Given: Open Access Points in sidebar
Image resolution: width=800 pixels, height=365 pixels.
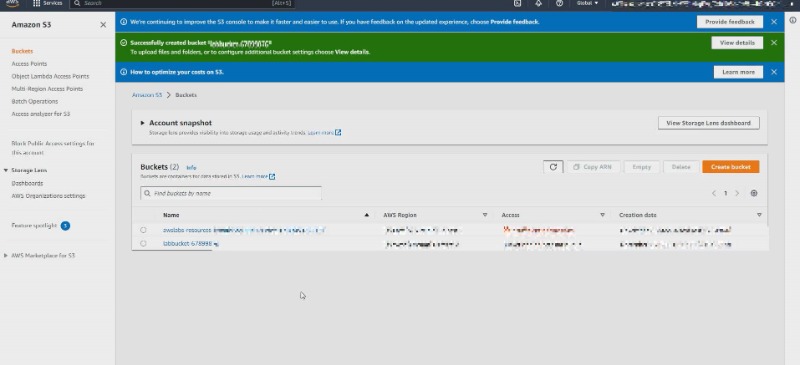Looking at the screenshot, I should tap(29, 64).
